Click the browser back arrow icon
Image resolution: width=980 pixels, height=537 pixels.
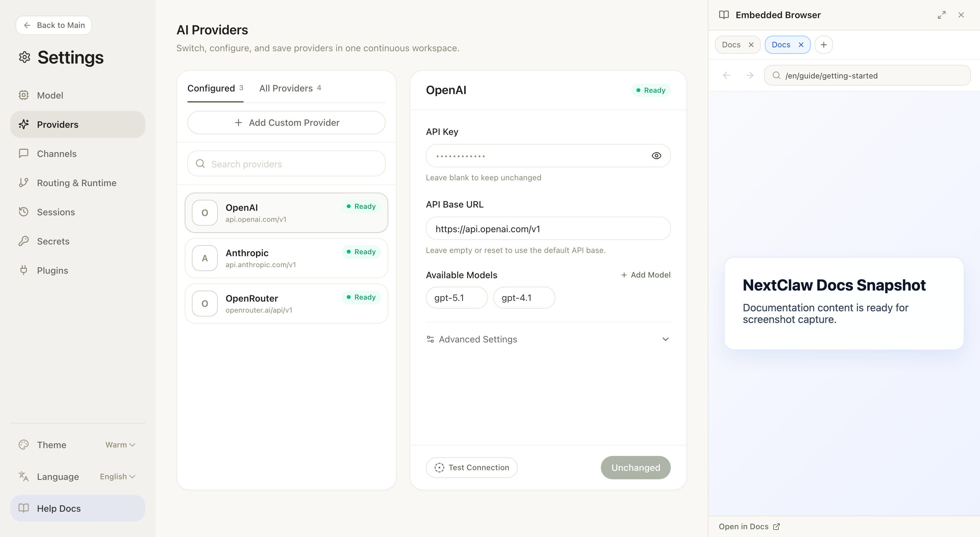pos(726,75)
